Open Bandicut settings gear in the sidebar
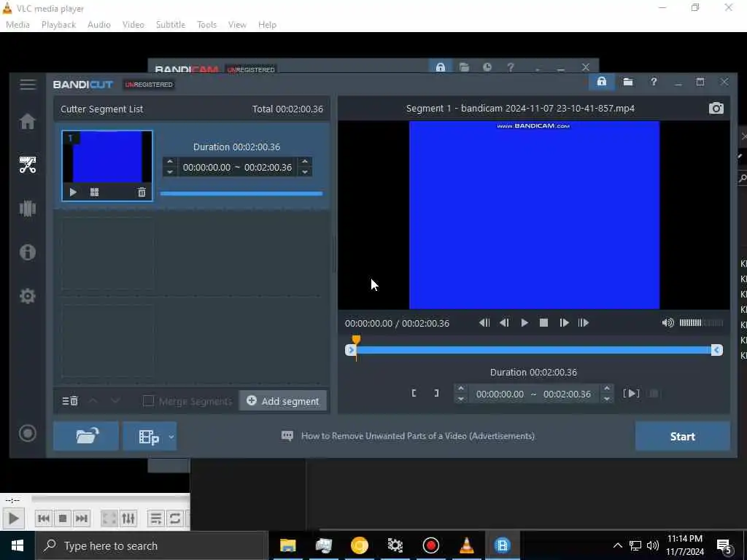The height and width of the screenshot is (560, 747). [x=28, y=296]
